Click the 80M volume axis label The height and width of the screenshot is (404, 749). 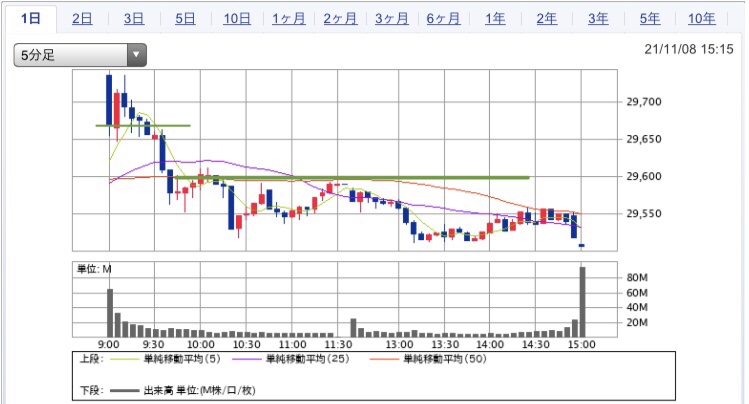tap(637, 277)
